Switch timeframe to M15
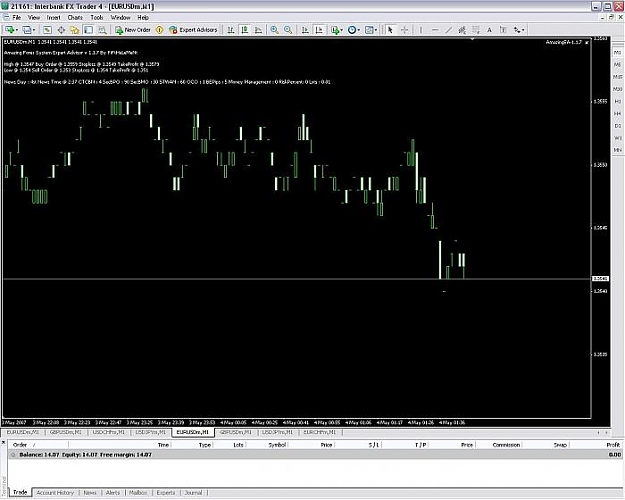The width and height of the screenshot is (625, 500). pos(617,77)
